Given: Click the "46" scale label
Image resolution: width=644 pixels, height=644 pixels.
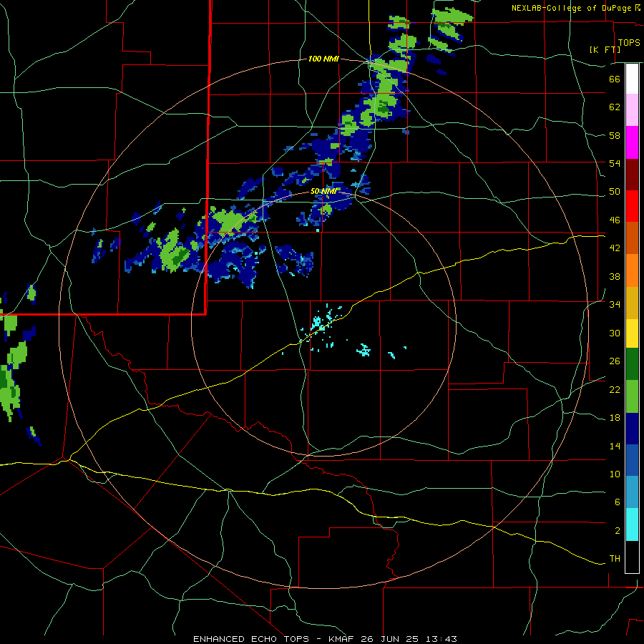Looking at the screenshot, I should 615,220.
